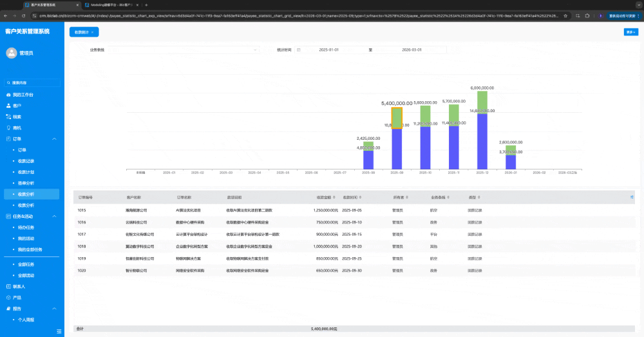
Task: Collapse the 任务&活动 menu group
Action: pos(54,216)
